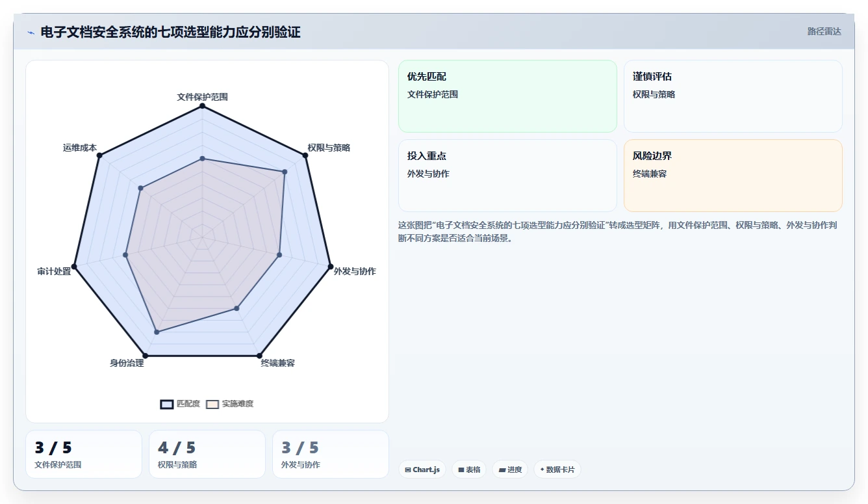Click the inner 实施难度 point on 权限与策略 axis
The width and height of the screenshot is (868, 504).
click(285, 172)
